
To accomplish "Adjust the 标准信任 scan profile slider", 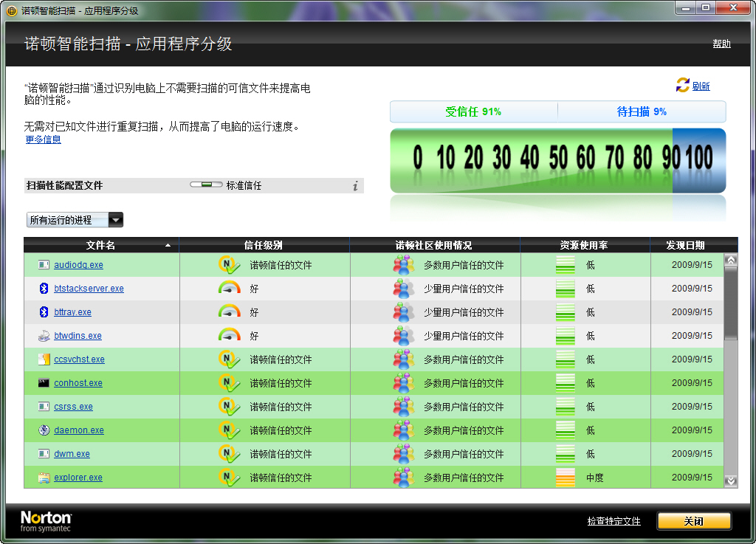I will (207, 185).
